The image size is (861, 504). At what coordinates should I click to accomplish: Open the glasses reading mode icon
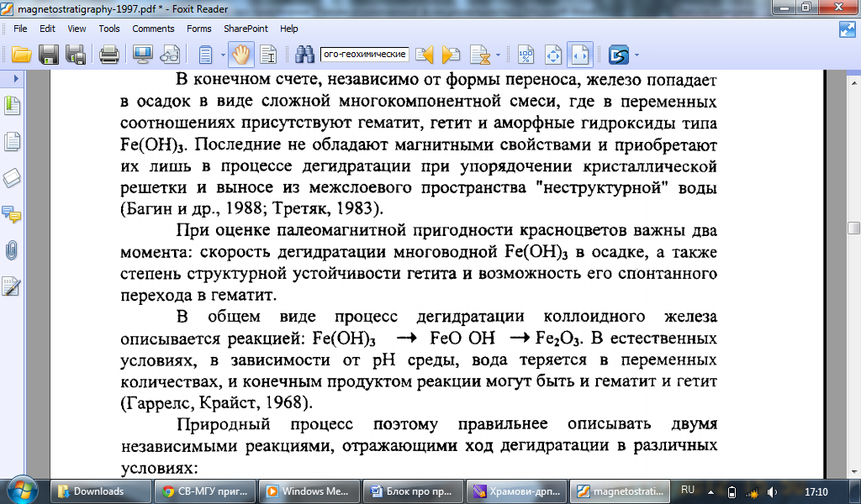pyautogui.click(x=170, y=55)
